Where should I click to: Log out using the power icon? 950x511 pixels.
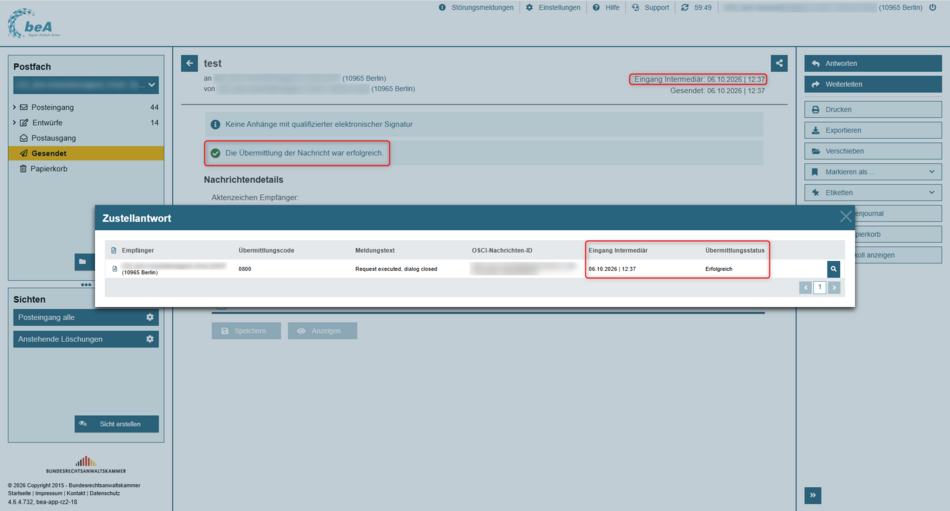point(932,8)
